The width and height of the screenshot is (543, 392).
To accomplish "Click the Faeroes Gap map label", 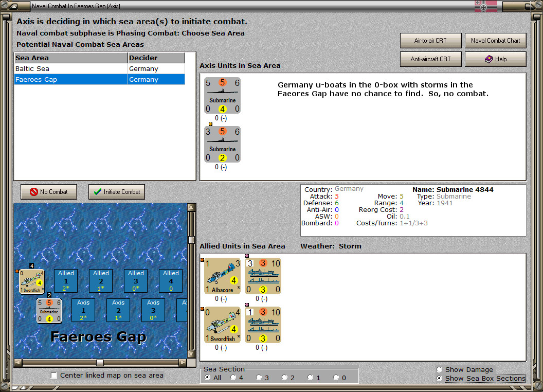I will tap(98, 337).
